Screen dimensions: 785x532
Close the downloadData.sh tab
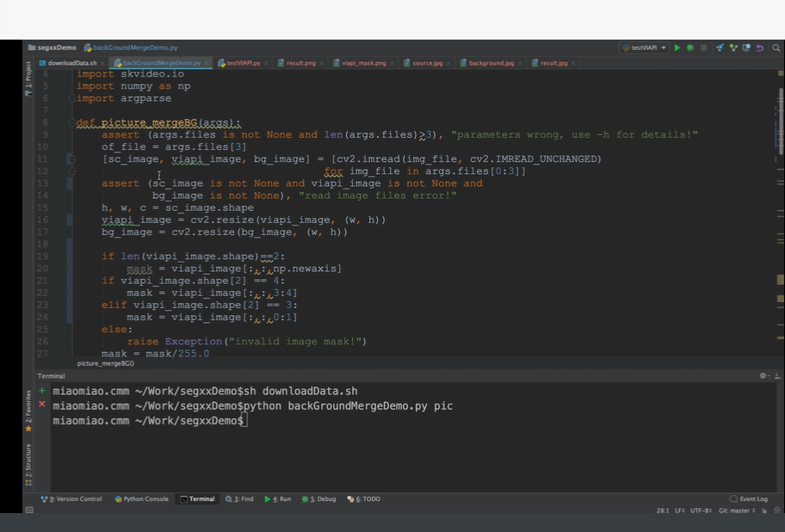102,63
